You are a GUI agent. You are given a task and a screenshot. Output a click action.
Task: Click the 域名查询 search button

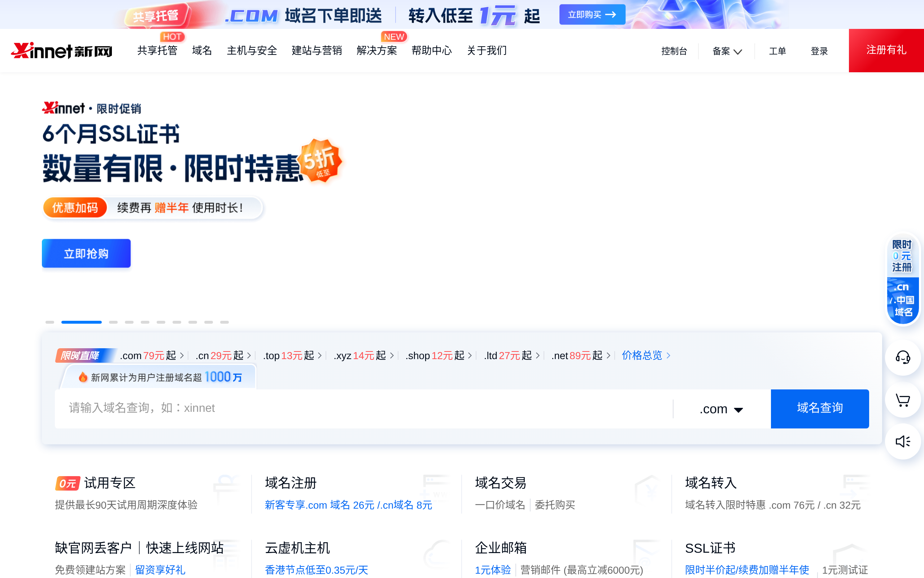[x=820, y=409]
